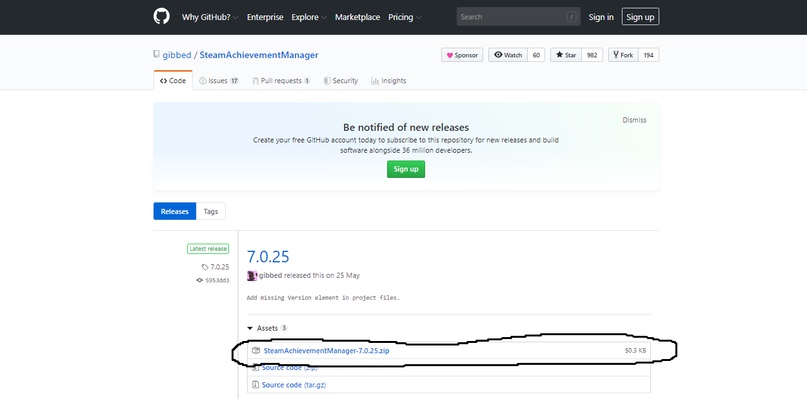This screenshot has height=399, width=807.
Task: Open the SteamAchievementManager repository link
Action: [x=259, y=55]
